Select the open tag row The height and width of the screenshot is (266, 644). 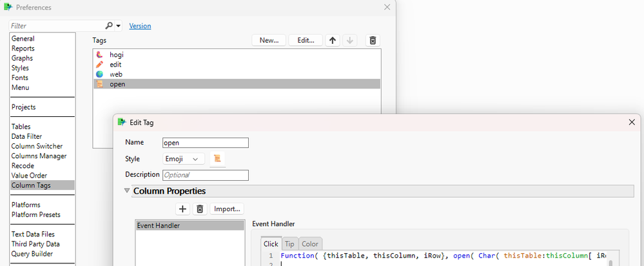(237, 85)
